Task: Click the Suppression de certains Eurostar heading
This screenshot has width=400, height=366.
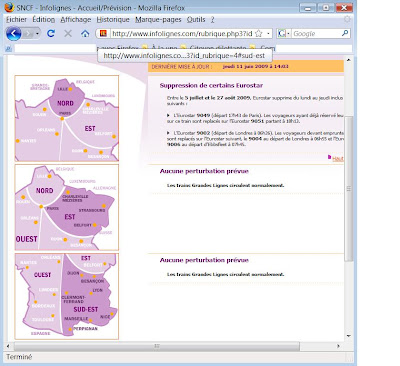Action: point(211,85)
